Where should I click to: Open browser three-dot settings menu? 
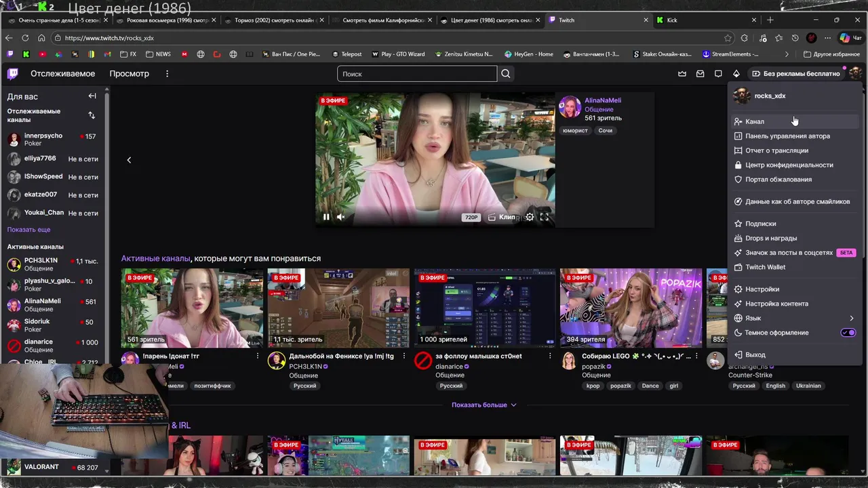(x=827, y=38)
